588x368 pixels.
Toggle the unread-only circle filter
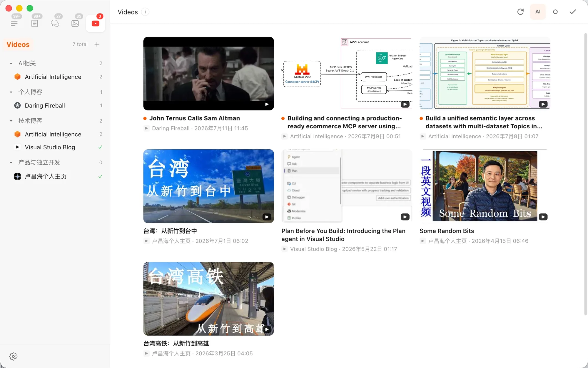[555, 12]
